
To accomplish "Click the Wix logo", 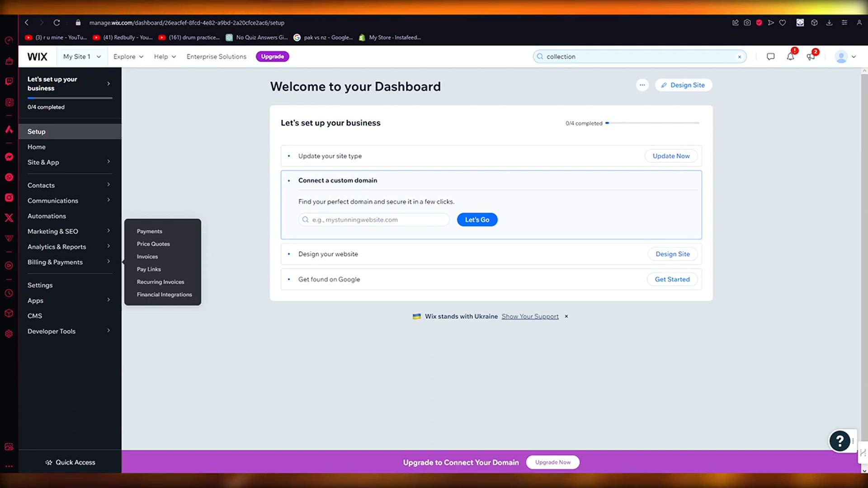I will pos(37,56).
